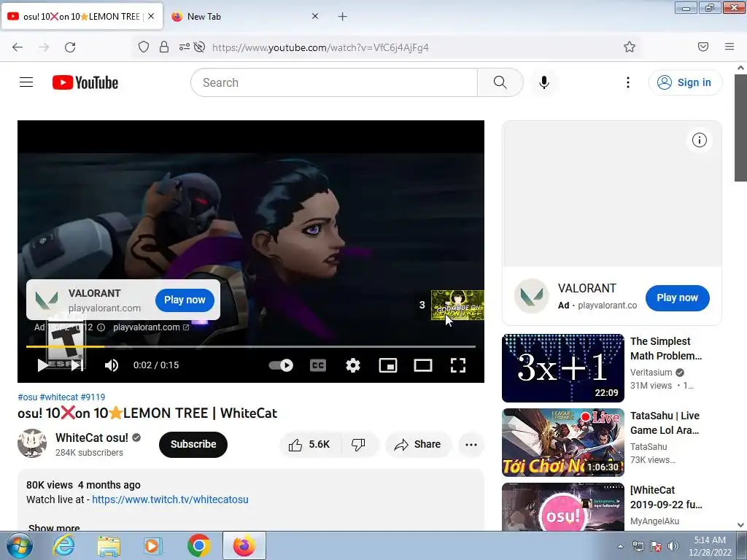Open the playvalorant.com ad link below overlay
The height and width of the screenshot is (560, 747).
[151, 327]
